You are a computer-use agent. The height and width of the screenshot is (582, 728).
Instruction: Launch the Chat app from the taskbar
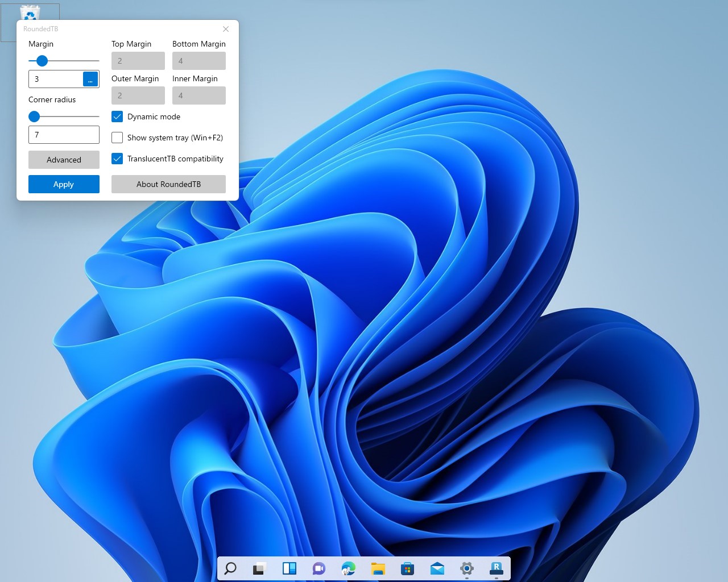tap(319, 568)
